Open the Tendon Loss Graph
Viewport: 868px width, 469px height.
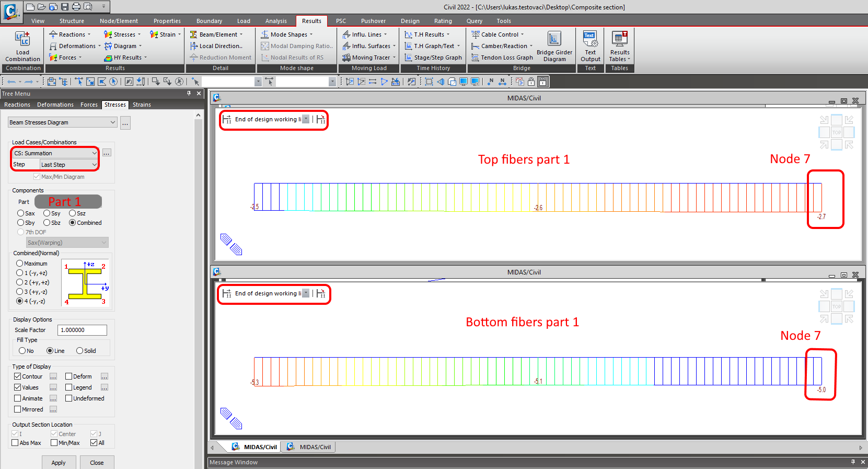point(502,58)
